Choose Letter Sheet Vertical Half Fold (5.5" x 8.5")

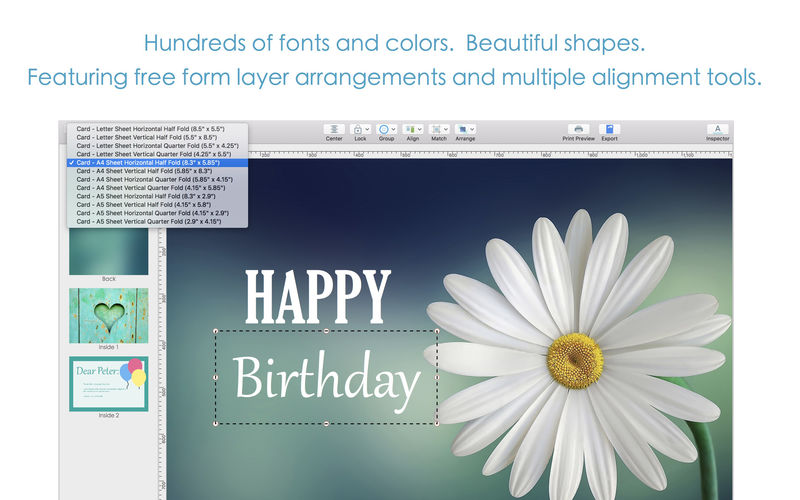158,137
